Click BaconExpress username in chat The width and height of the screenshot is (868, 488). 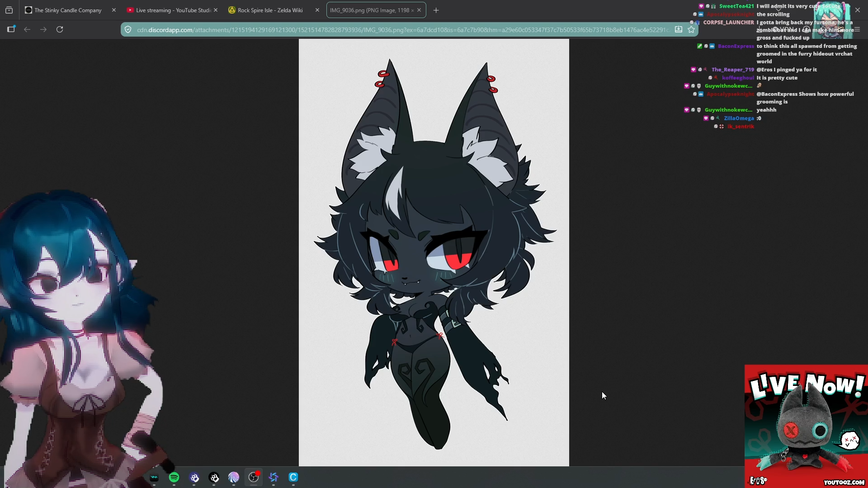click(736, 46)
